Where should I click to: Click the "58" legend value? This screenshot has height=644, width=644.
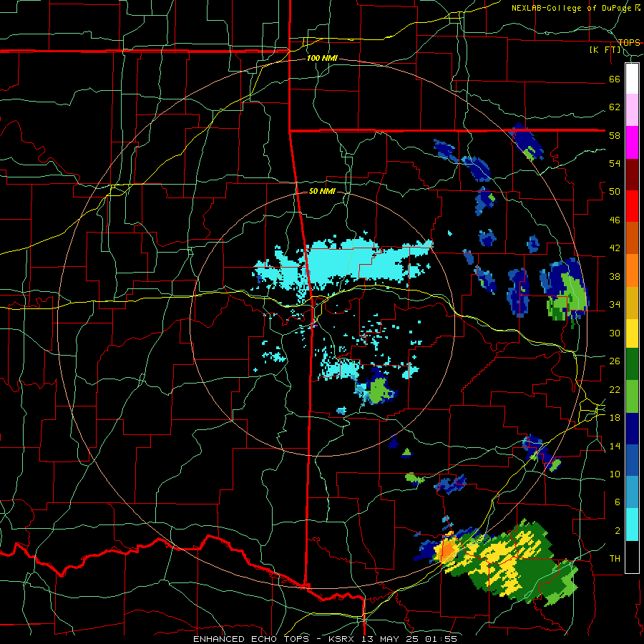click(x=615, y=135)
